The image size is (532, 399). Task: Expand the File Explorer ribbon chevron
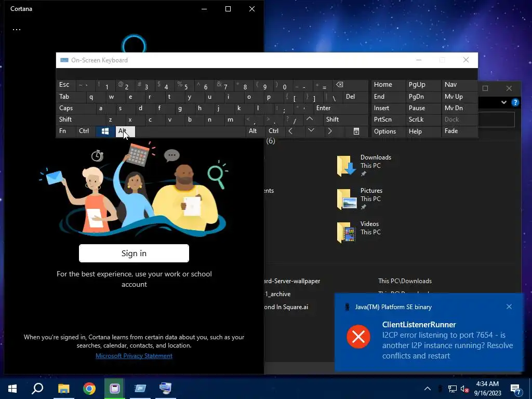coord(504,102)
